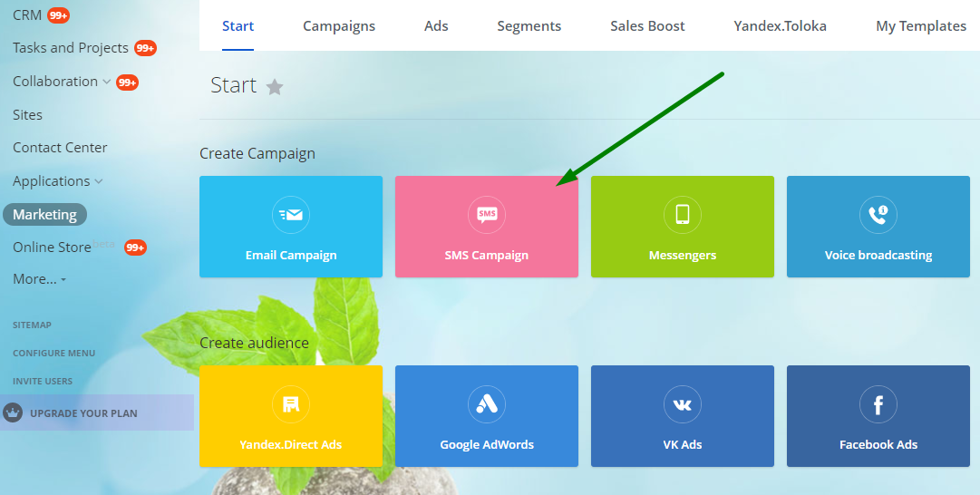This screenshot has width=980, height=495.
Task: Click the Tasks and Projects 99+ badge
Action: 145,49
